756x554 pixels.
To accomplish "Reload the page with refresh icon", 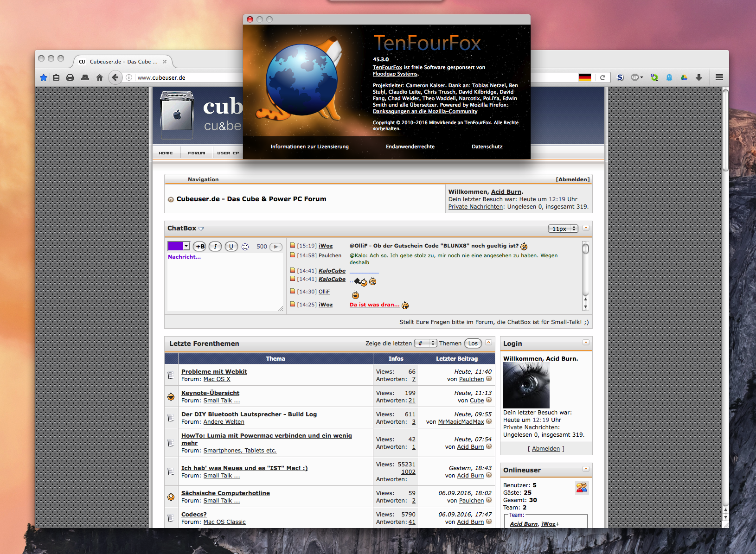I will pos(602,77).
